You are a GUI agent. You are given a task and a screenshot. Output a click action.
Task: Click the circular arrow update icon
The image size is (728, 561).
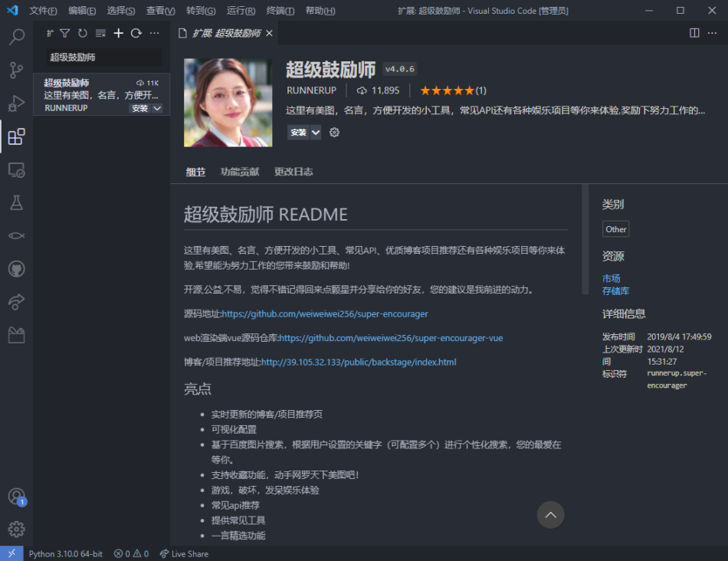[136, 33]
